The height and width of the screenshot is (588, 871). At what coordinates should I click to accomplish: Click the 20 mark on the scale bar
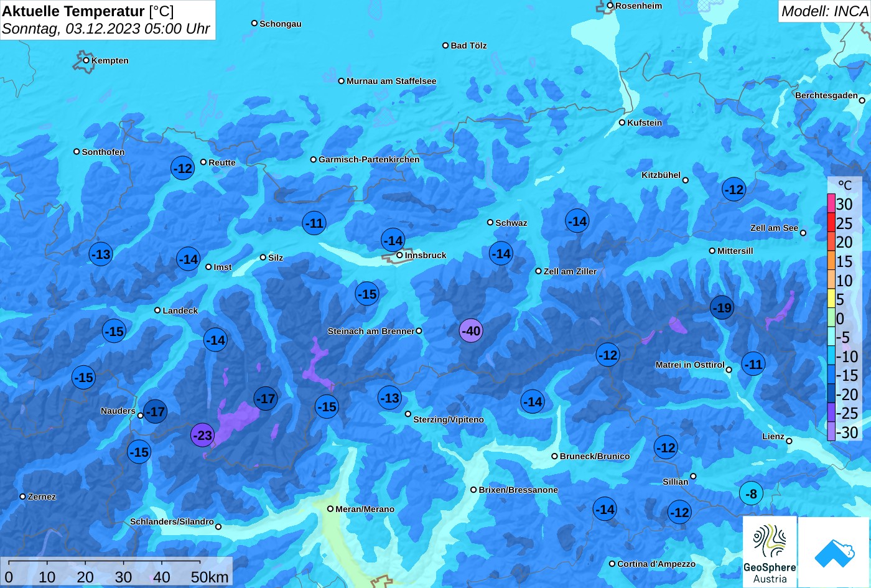(85, 577)
